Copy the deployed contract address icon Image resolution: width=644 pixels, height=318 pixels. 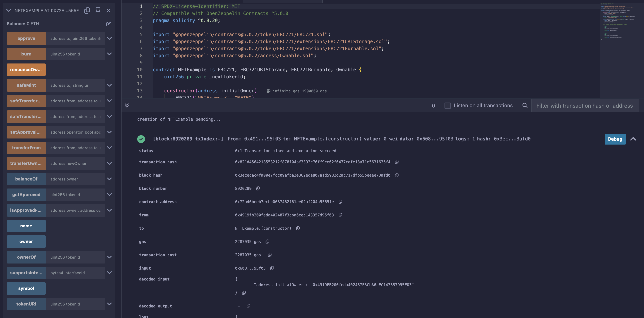(87, 11)
